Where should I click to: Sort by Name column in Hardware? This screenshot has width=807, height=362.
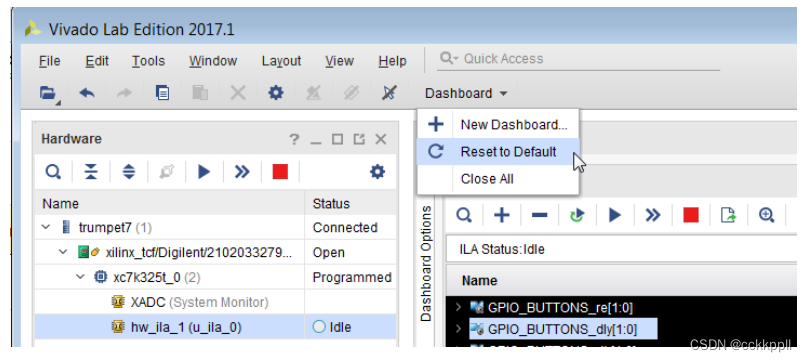(170, 203)
